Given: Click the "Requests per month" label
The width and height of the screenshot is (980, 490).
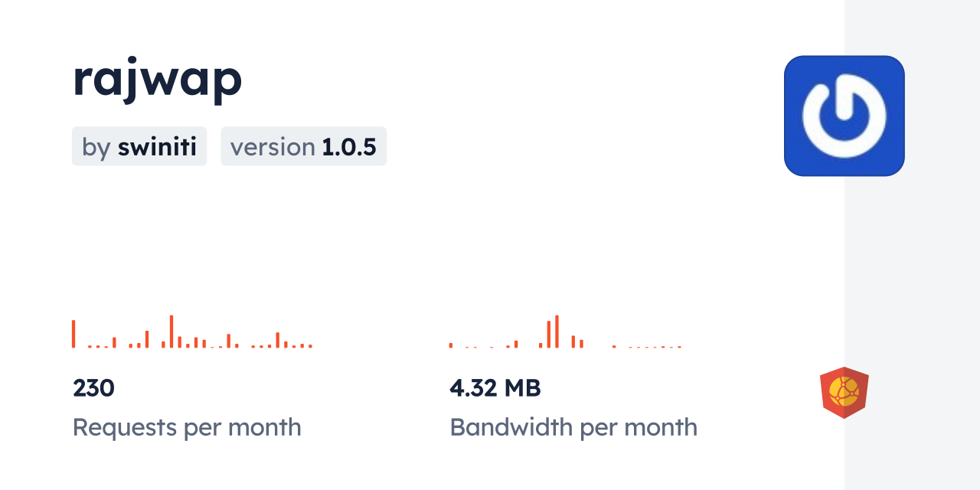Looking at the screenshot, I should tap(187, 426).
